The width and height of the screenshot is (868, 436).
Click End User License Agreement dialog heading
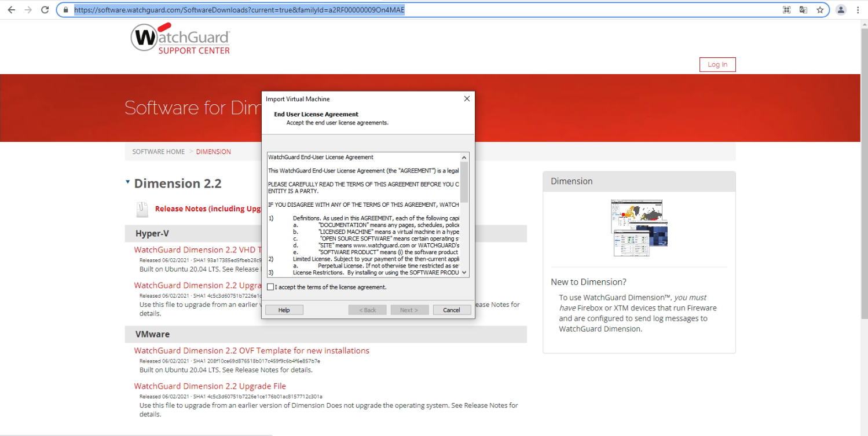click(316, 114)
